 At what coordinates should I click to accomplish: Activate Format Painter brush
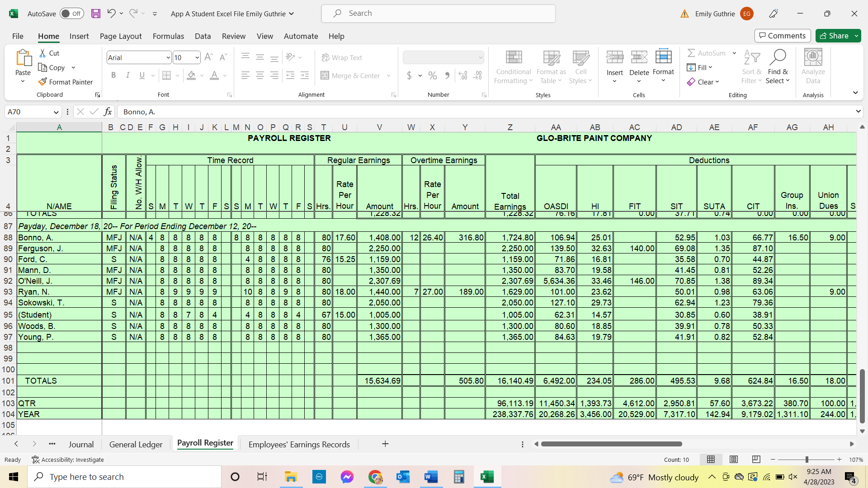[x=66, y=82]
